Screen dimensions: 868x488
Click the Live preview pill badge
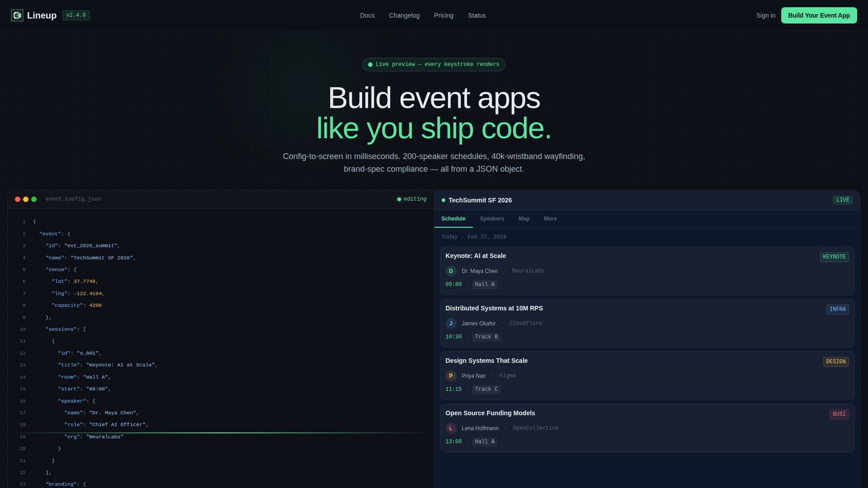(x=434, y=65)
